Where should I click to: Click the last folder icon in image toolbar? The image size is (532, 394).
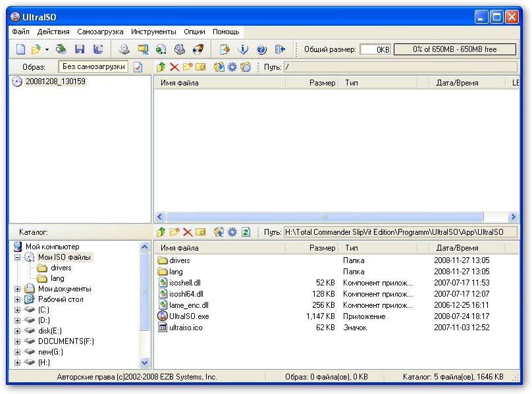[246, 67]
